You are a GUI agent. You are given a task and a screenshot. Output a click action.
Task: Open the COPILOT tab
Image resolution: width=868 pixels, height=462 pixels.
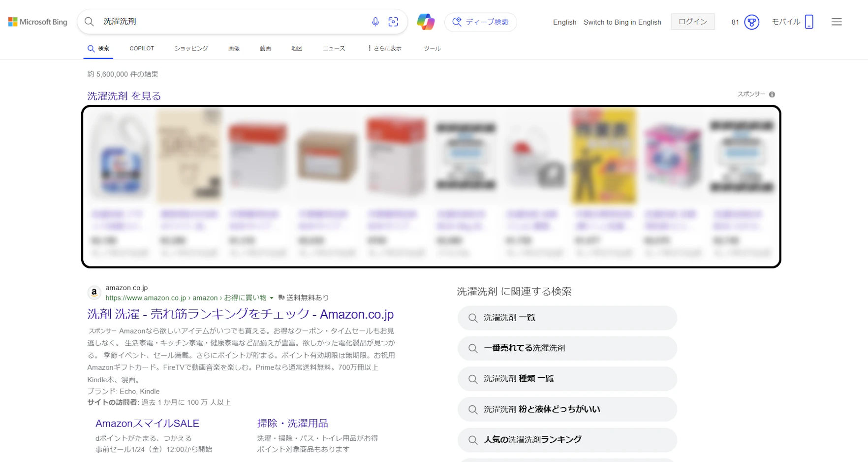point(142,48)
